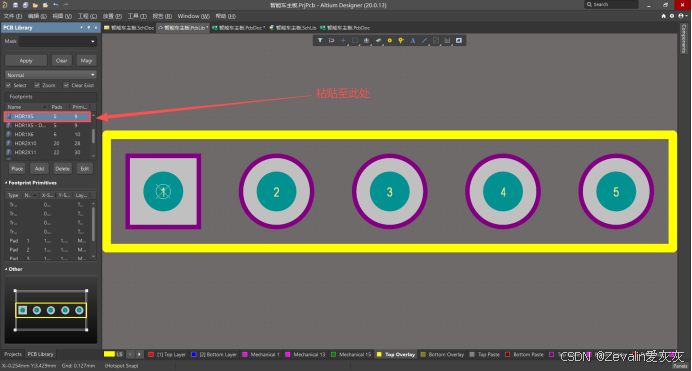Open the 工具 (T) menu
The image size is (692, 371).
(x=137, y=16)
